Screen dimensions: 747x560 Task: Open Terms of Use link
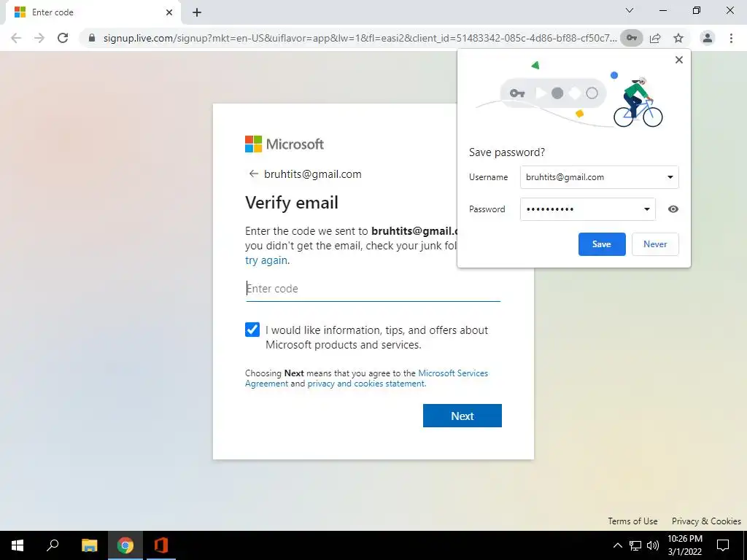click(x=632, y=521)
